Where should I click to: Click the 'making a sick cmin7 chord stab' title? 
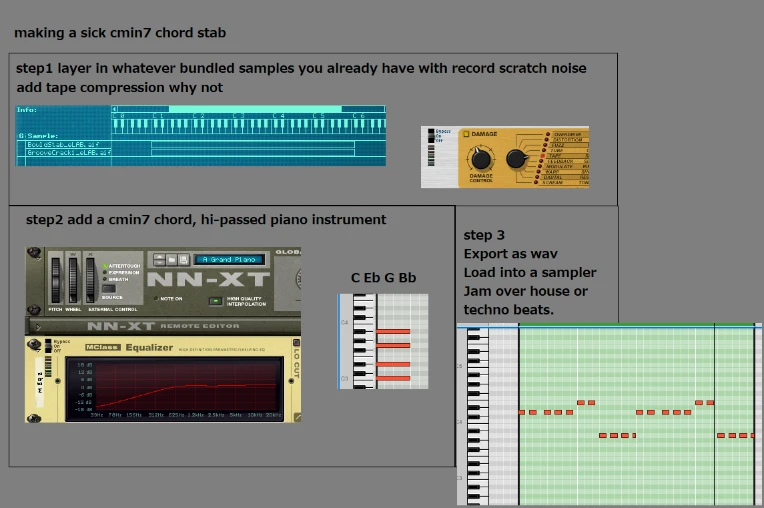pyautogui.click(x=120, y=33)
